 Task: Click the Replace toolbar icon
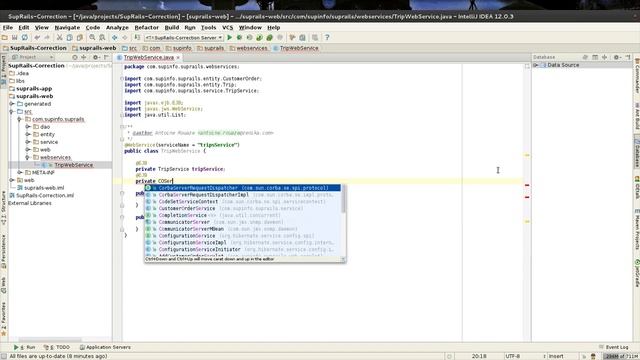[102, 38]
